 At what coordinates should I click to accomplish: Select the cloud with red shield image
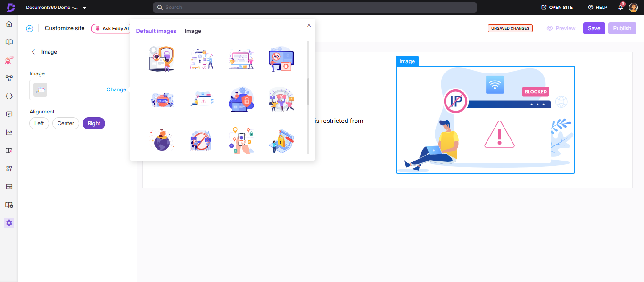coord(241,99)
